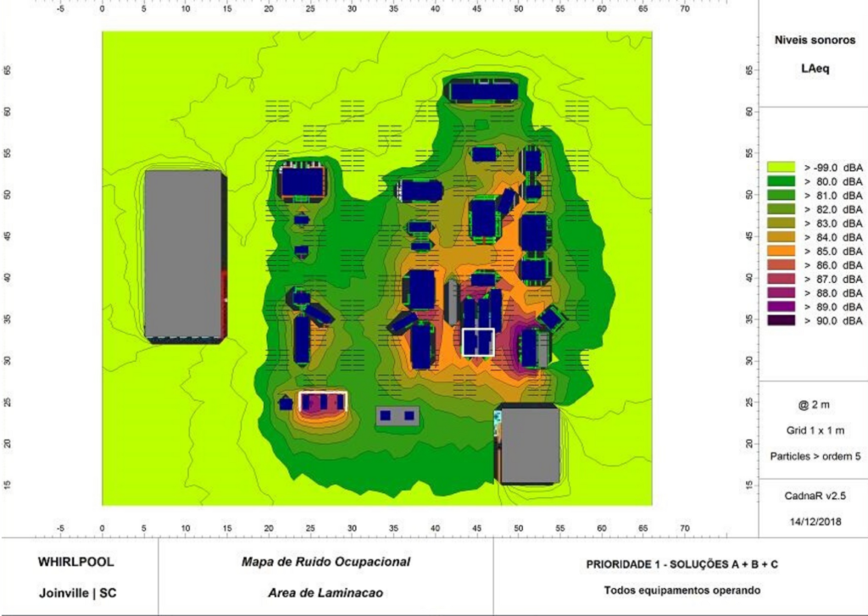The width and height of the screenshot is (868, 616).
Task: Click the white-outlined square in map center
Action: click(x=478, y=341)
